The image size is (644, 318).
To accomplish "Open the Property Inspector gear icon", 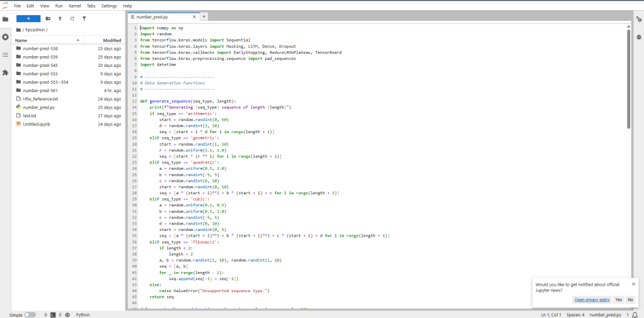I will 638,19.
